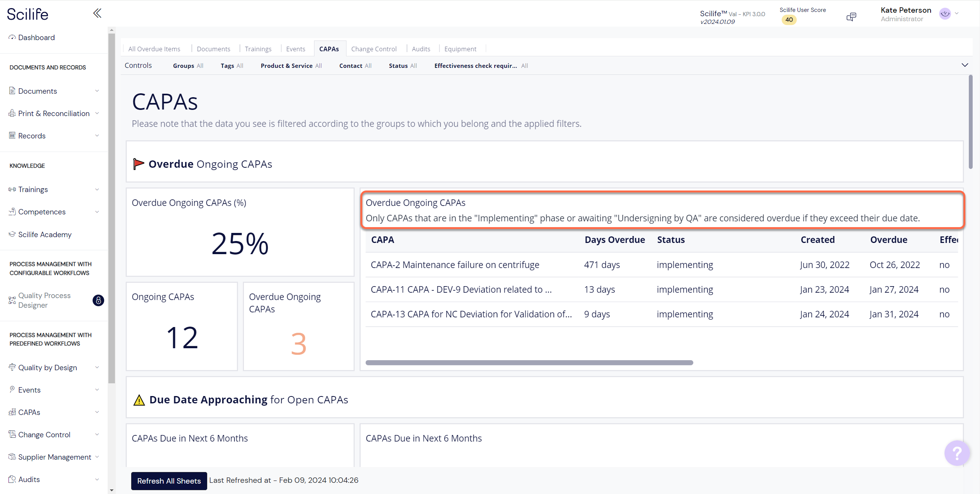980x494 pixels.
Task: Select the Documents icon in the sidebar
Action: 12,90
